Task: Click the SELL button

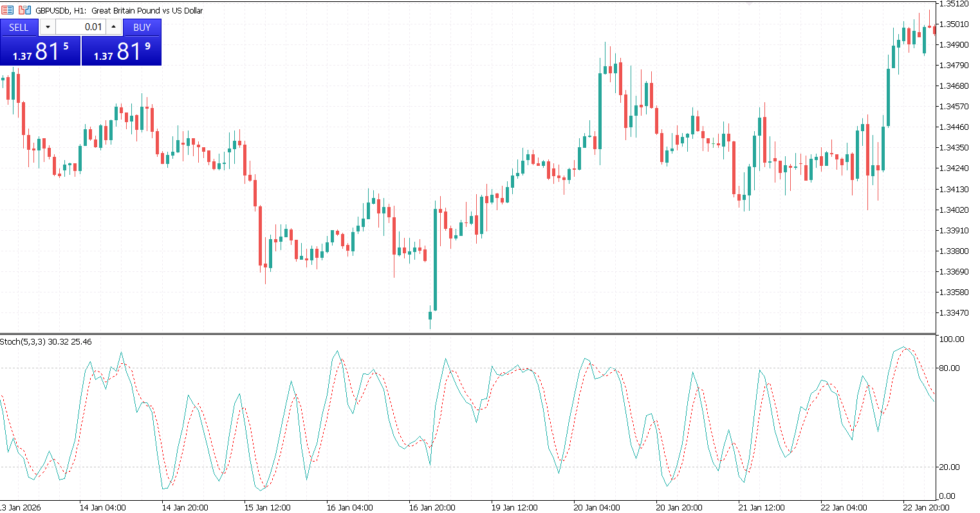Action: [19, 27]
